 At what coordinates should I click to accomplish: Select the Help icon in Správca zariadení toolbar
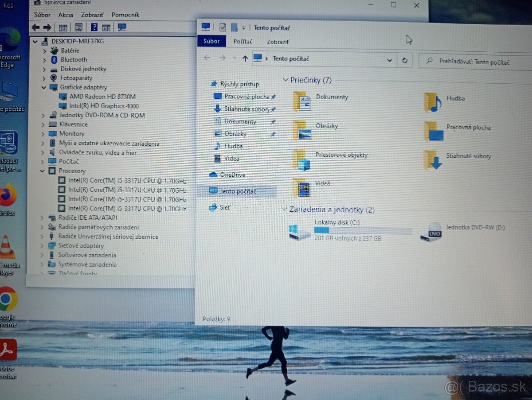click(x=94, y=27)
